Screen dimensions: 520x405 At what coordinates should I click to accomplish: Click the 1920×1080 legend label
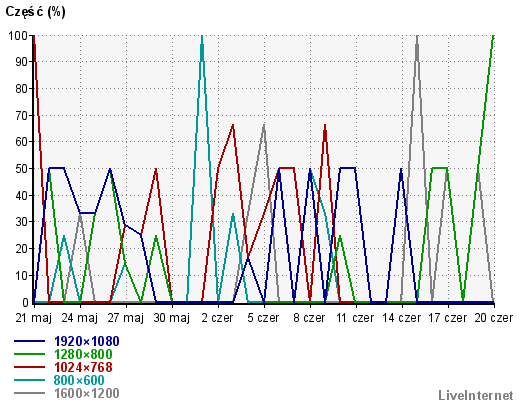click(87, 341)
